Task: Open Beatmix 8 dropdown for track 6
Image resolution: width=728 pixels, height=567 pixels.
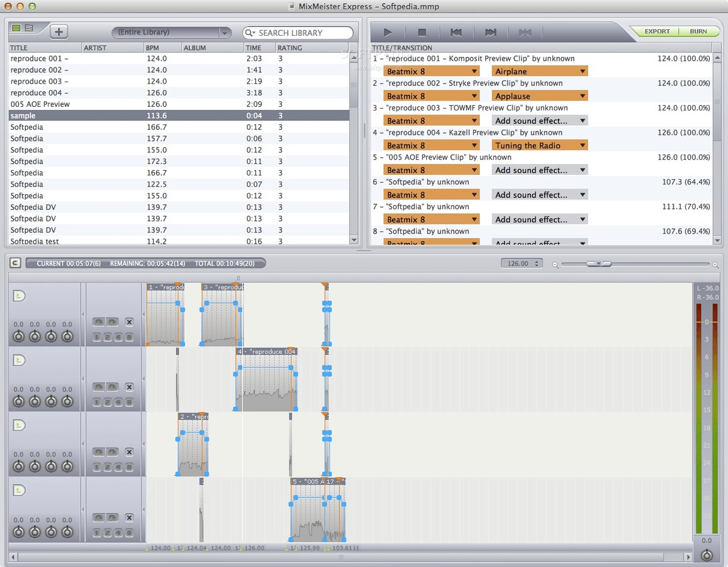Action: pyautogui.click(x=431, y=195)
